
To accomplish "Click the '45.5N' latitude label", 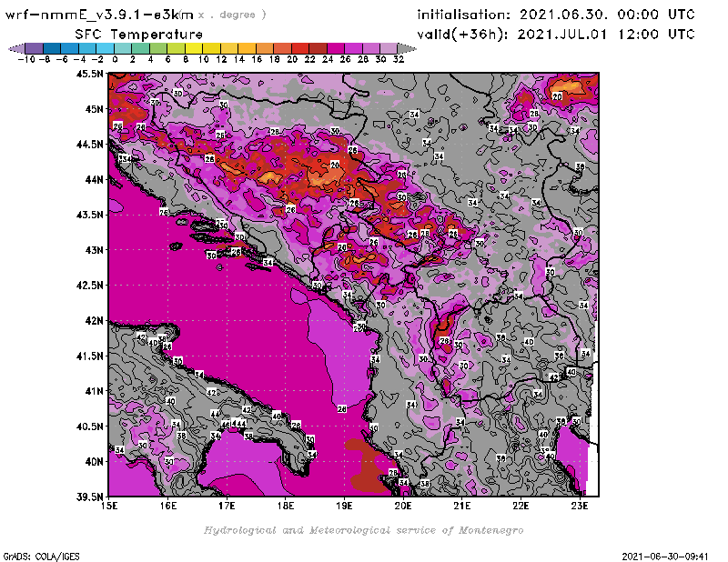I will click(90, 74).
